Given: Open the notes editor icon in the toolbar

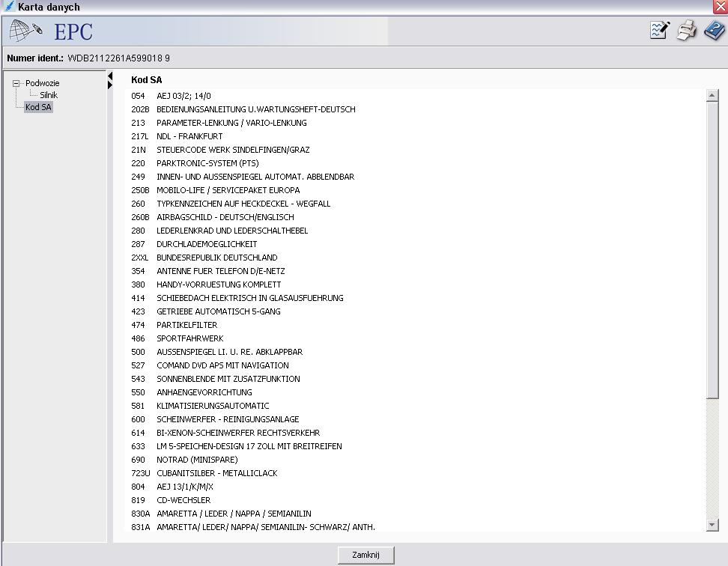Looking at the screenshot, I should pos(659,30).
